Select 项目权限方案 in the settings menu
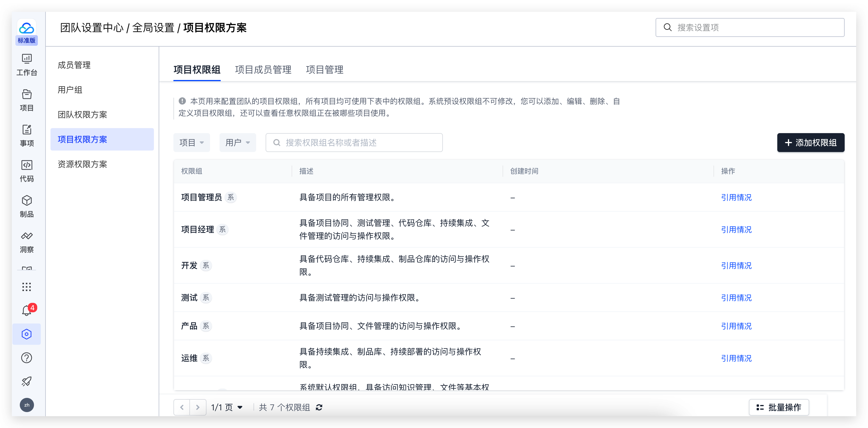Viewport: 868px width, 428px height. pos(102,139)
